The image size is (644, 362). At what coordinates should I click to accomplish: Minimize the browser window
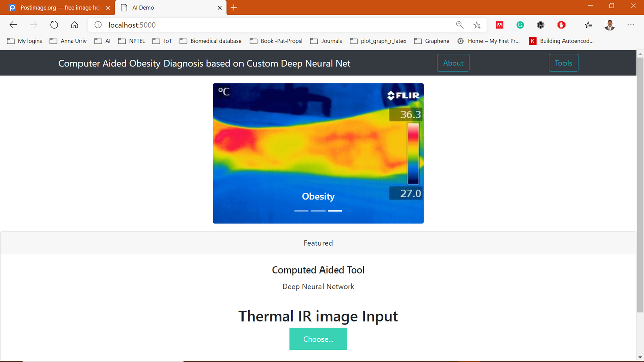click(590, 6)
